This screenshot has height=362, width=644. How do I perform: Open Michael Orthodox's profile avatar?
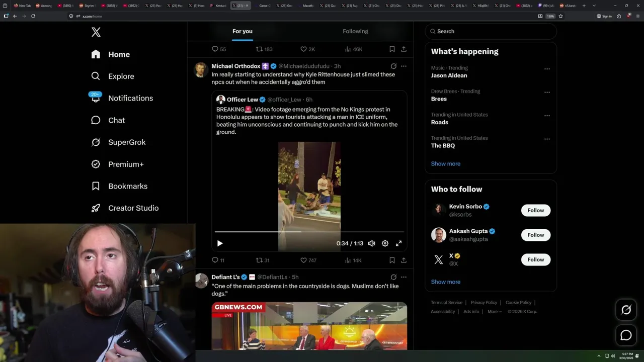tap(201, 70)
